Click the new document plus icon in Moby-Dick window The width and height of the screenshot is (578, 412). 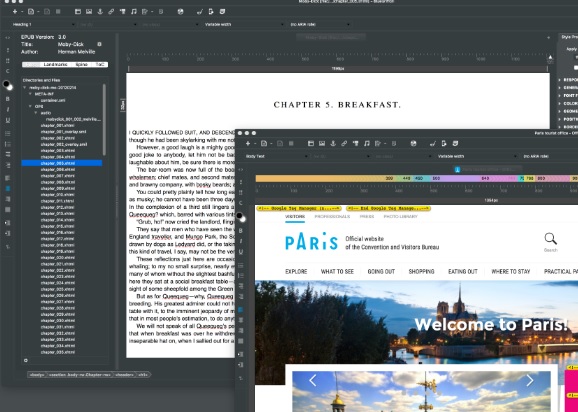coord(15,12)
